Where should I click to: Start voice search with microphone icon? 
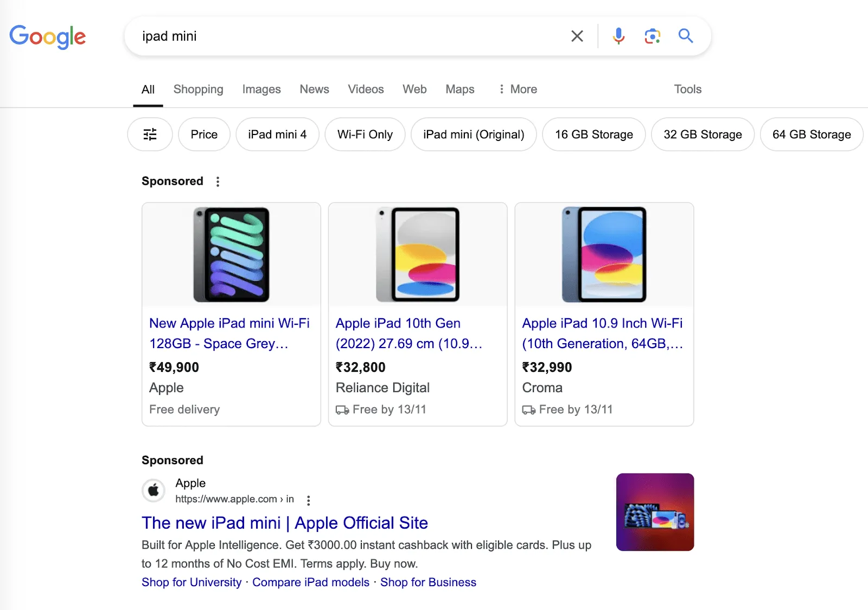tap(618, 36)
